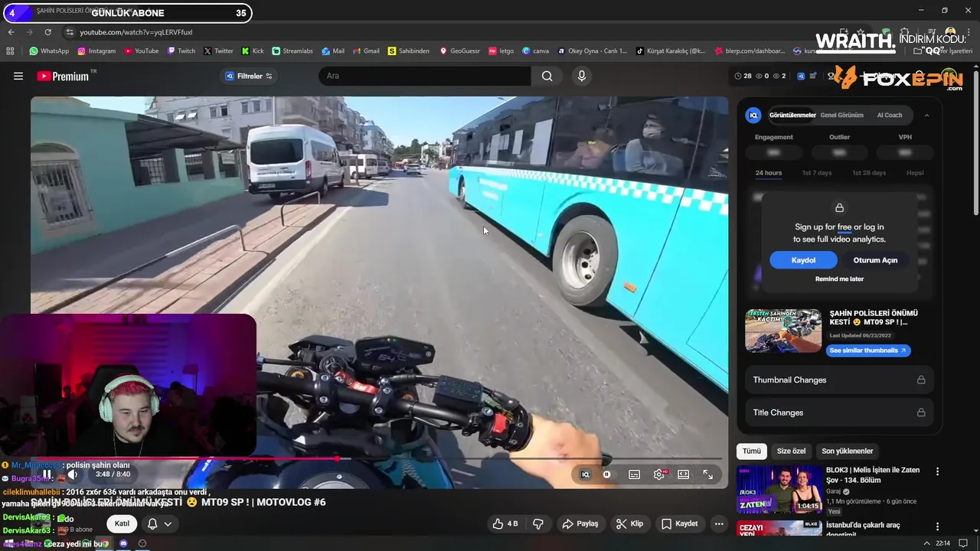Open the canva bookmark
This screenshot has height=551, width=980.
click(x=535, y=51)
